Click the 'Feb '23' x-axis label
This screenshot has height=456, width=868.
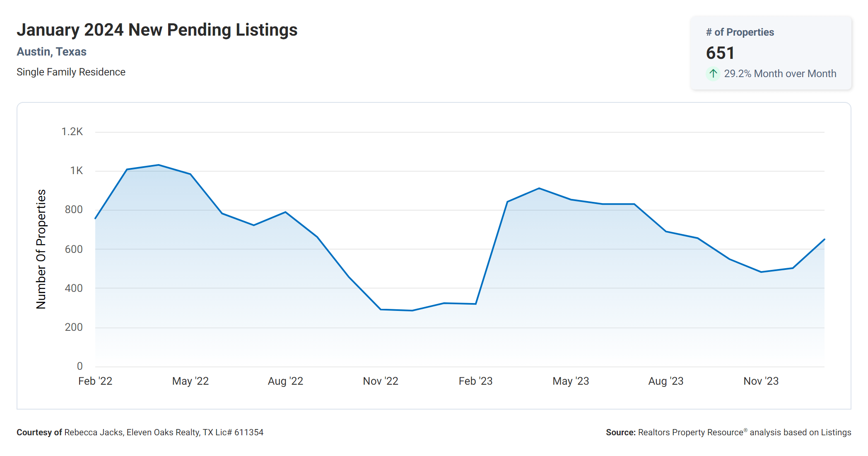coord(475,381)
